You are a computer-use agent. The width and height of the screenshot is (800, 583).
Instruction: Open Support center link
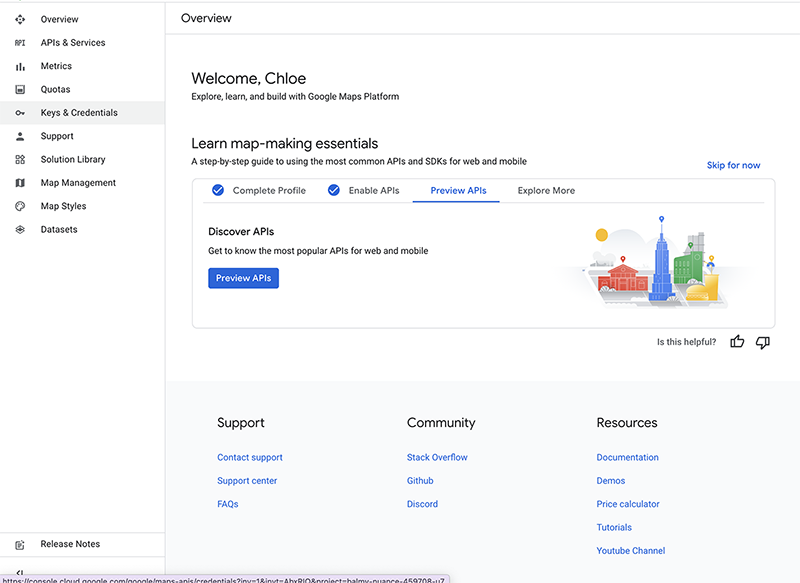coord(247,481)
